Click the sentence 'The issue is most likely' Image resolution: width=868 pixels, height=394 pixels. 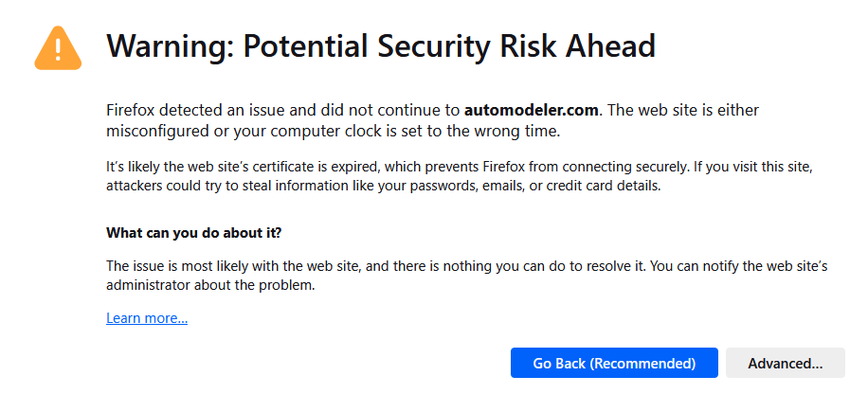375,266
